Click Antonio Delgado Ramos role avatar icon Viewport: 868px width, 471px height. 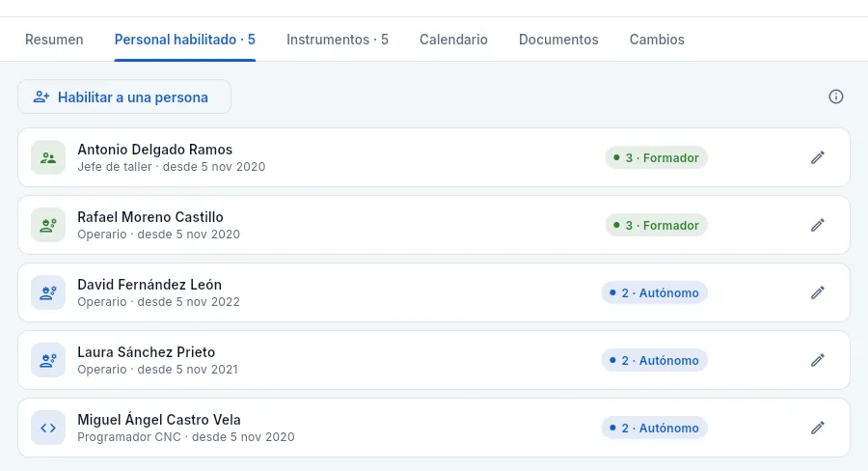[x=48, y=157]
